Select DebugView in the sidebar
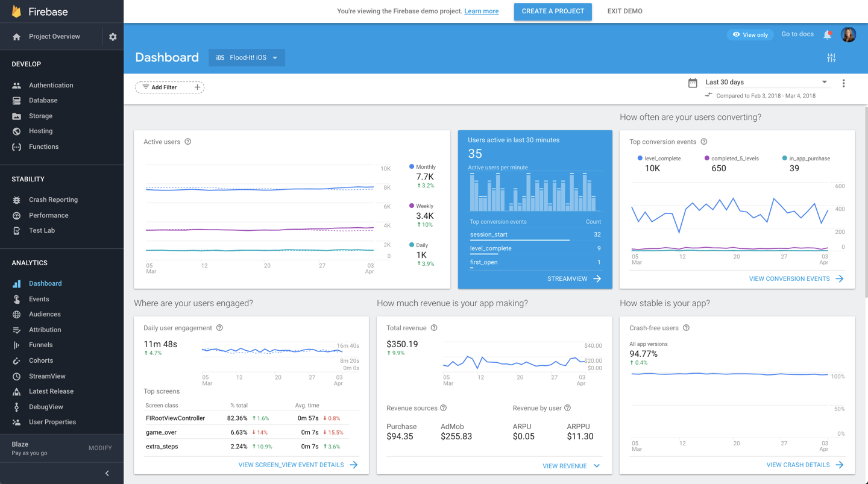This screenshot has height=484, width=868. pyautogui.click(x=45, y=406)
